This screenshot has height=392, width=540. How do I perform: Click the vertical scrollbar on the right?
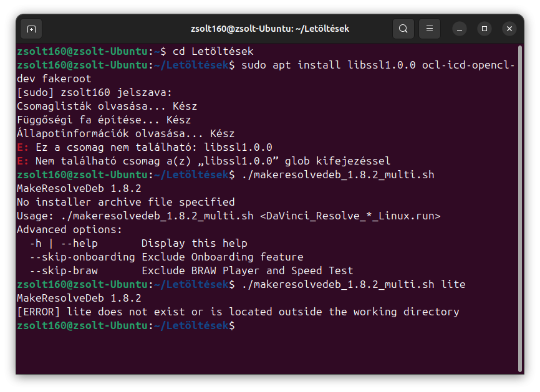click(520, 206)
